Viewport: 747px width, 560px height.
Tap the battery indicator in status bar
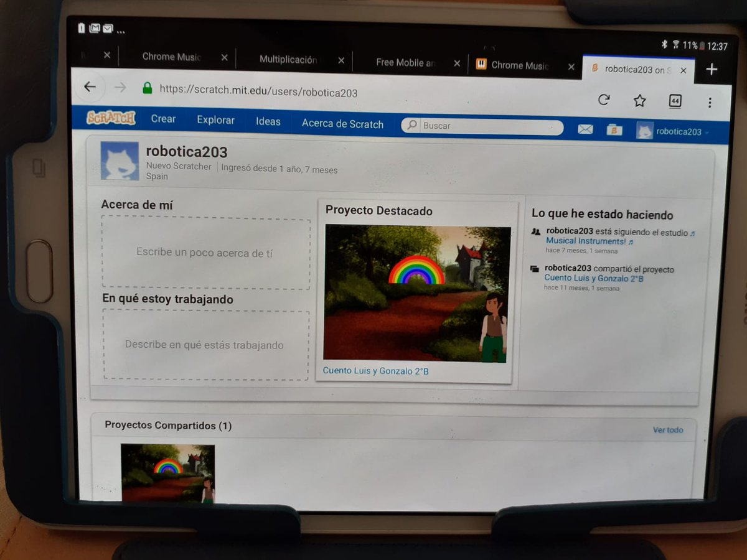click(x=703, y=46)
